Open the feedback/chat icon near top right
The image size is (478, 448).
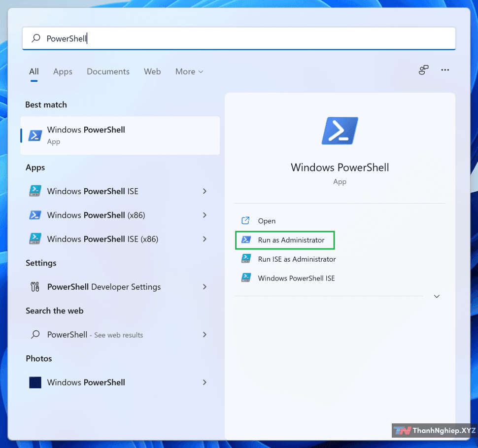click(423, 70)
